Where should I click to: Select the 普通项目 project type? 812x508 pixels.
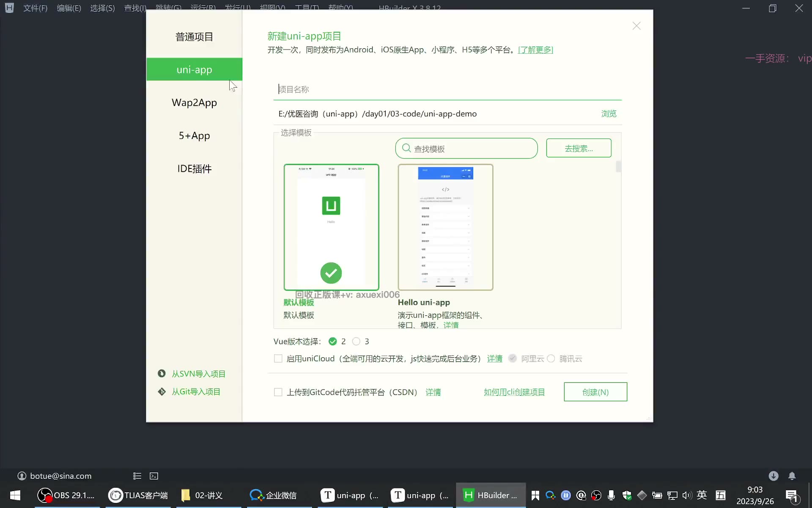click(194, 37)
